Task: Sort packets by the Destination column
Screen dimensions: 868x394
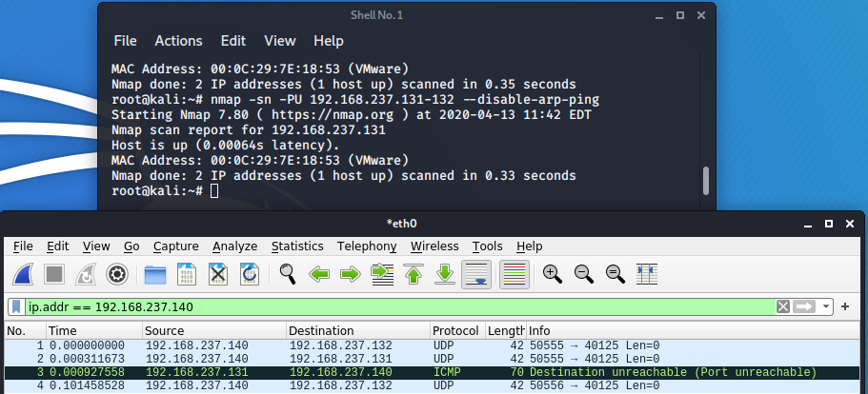Action: 358,331
